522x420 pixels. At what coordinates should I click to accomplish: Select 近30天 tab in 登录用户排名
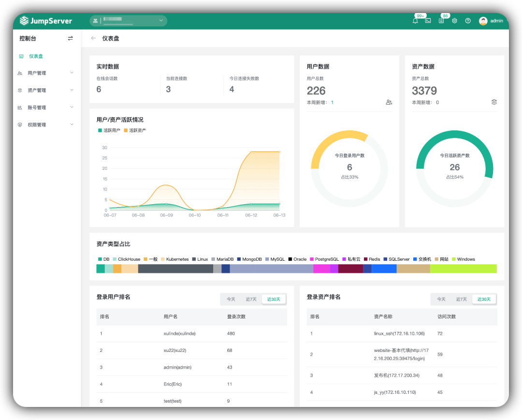click(x=274, y=300)
